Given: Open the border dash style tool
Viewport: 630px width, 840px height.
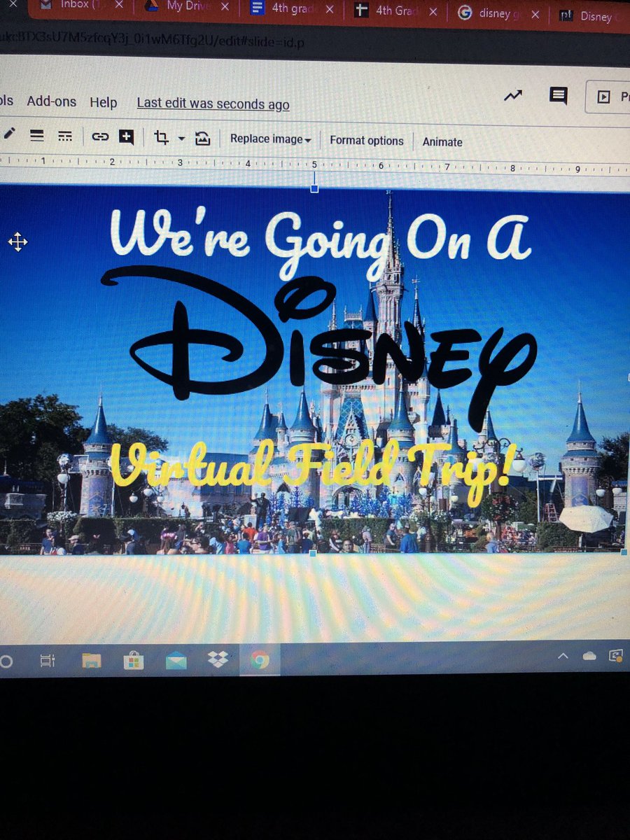Looking at the screenshot, I should (64, 136).
